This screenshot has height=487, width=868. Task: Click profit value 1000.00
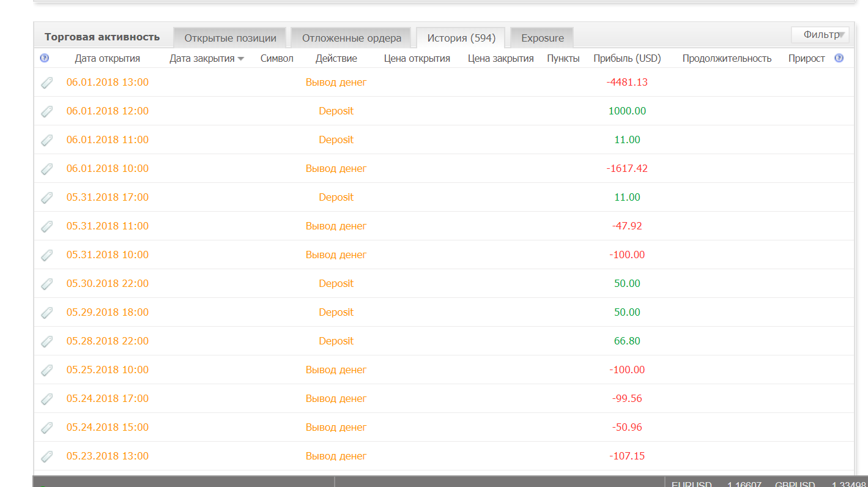[x=627, y=111]
